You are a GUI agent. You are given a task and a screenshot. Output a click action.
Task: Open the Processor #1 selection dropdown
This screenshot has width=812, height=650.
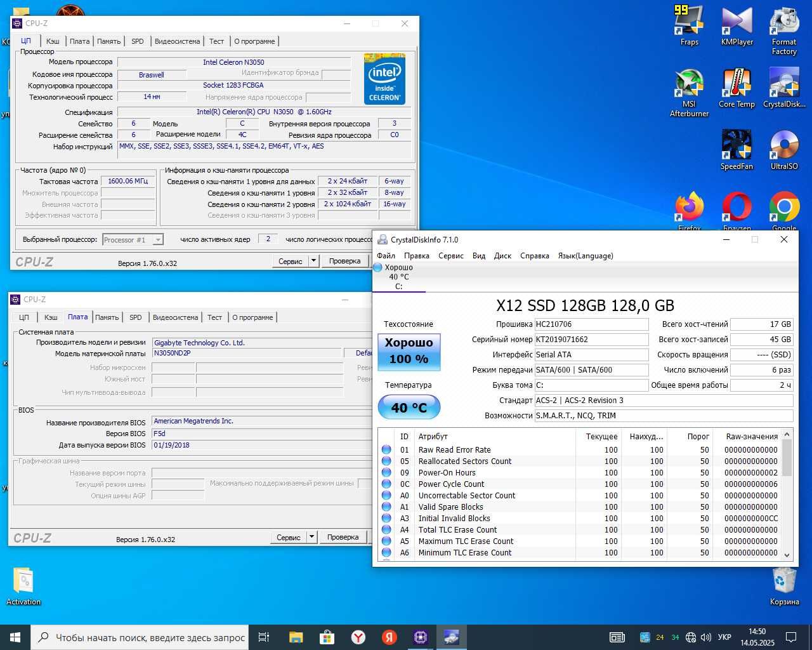(133, 240)
